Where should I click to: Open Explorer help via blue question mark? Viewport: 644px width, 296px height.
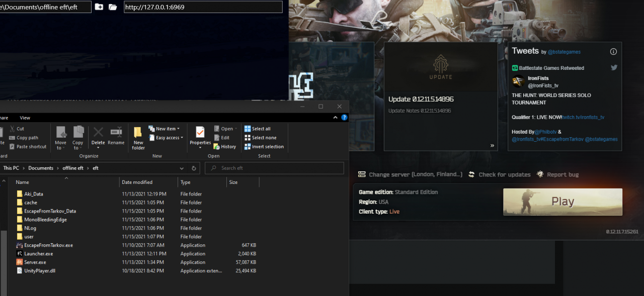point(344,118)
